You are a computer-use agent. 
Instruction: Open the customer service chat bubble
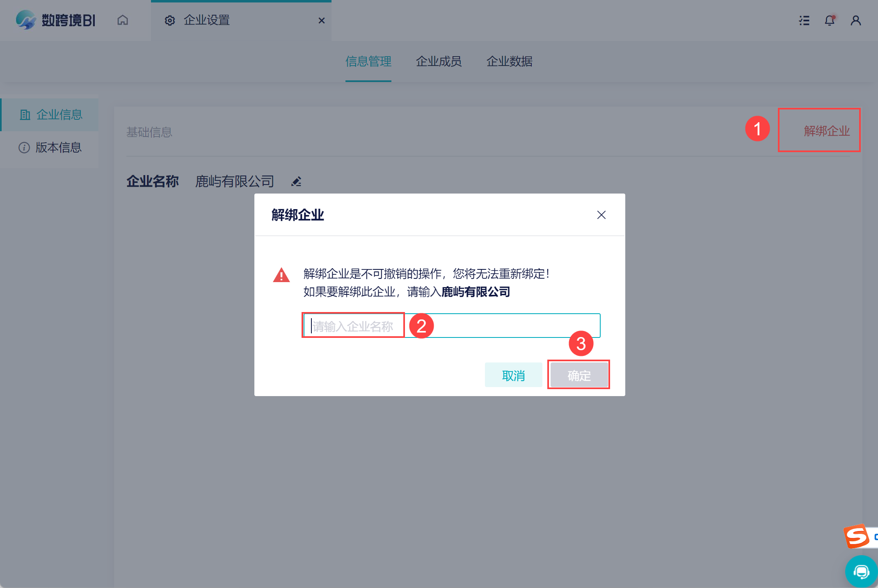(x=861, y=572)
